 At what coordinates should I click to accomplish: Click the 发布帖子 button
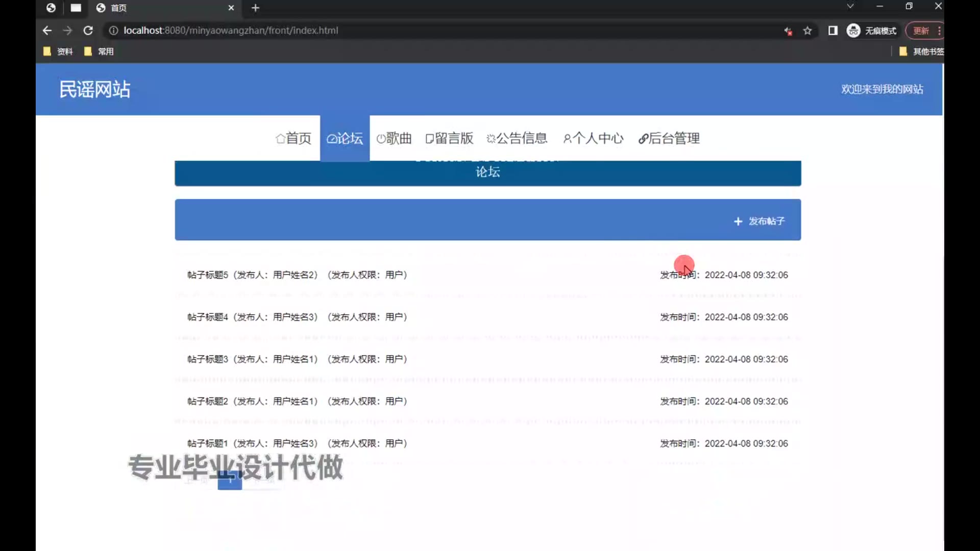[x=759, y=221]
